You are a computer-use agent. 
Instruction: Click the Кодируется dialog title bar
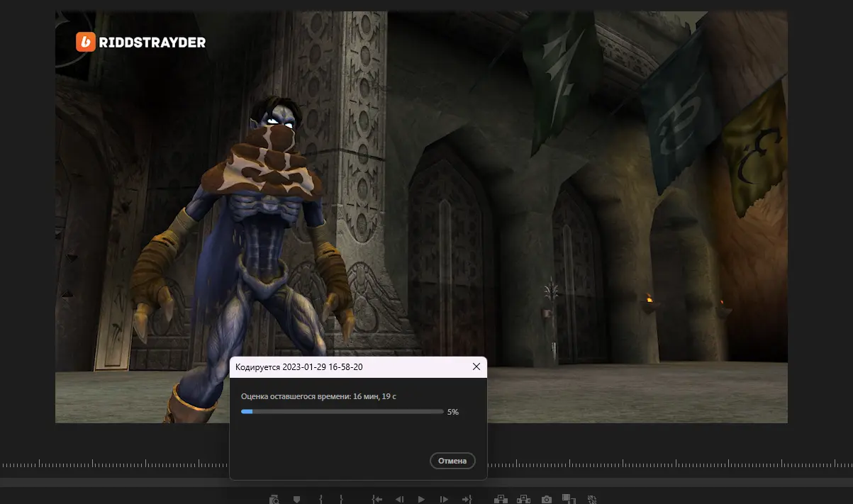click(340, 366)
